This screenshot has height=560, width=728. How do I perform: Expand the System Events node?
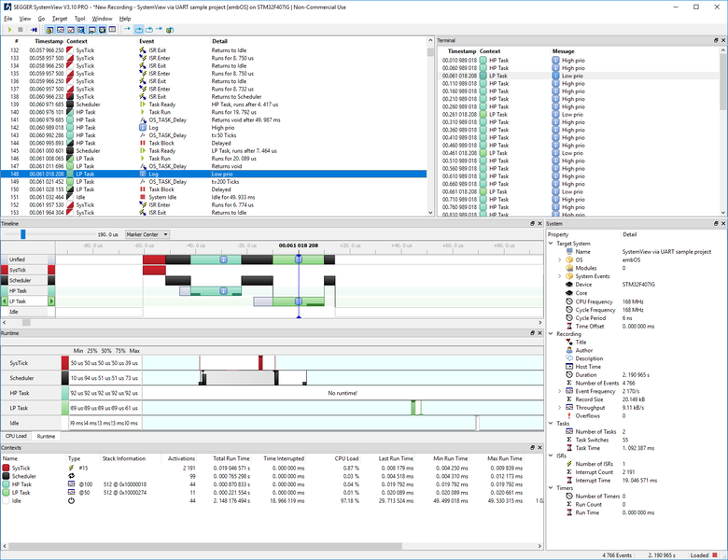pos(559,276)
